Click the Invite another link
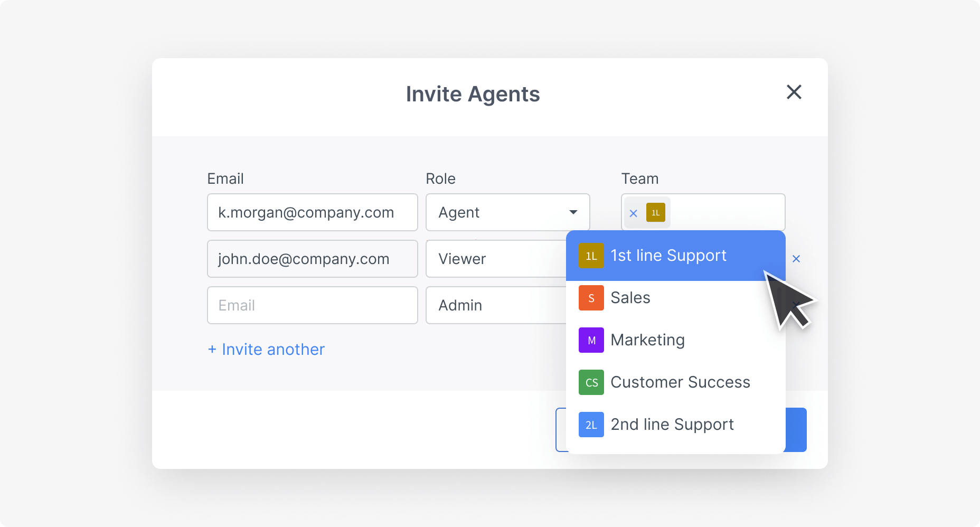Image resolution: width=980 pixels, height=527 pixels. click(x=266, y=349)
